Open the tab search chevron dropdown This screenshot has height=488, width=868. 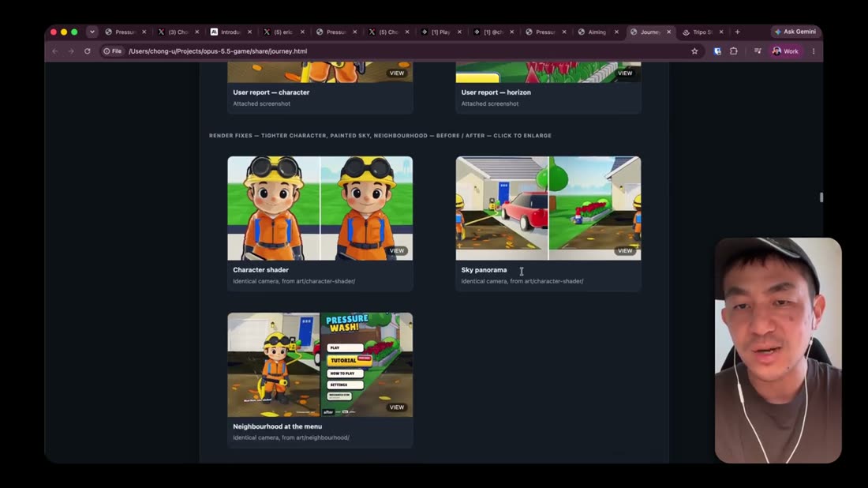[x=92, y=32]
